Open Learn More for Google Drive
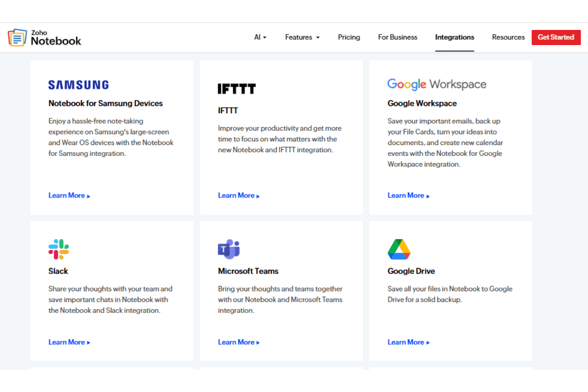The height and width of the screenshot is (392, 588). coord(408,342)
